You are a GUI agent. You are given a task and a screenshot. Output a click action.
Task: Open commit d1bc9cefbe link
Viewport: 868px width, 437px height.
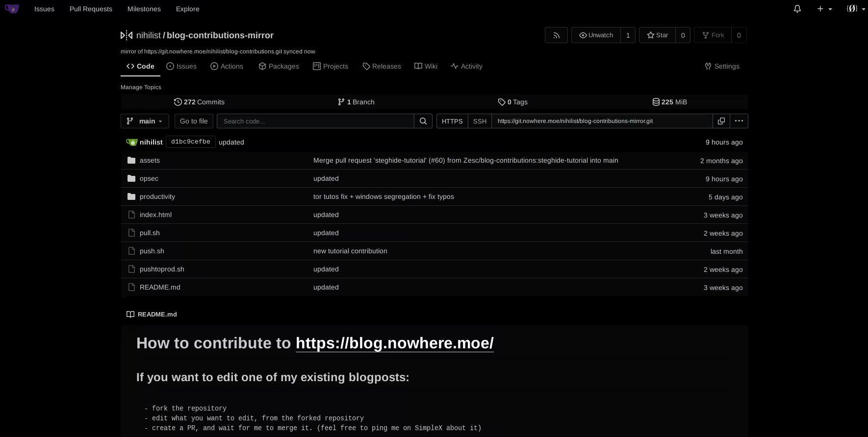coord(190,142)
